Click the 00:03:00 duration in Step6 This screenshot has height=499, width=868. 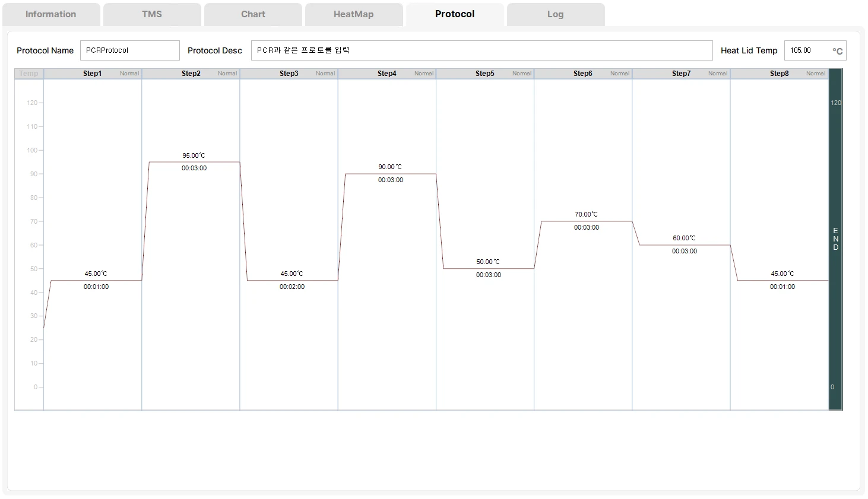point(587,227)
